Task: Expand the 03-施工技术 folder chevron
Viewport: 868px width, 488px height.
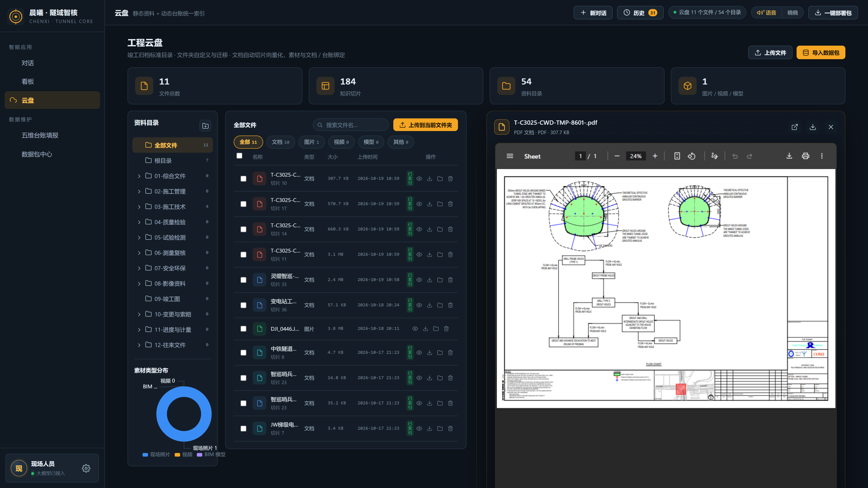Action: [139, 207]
